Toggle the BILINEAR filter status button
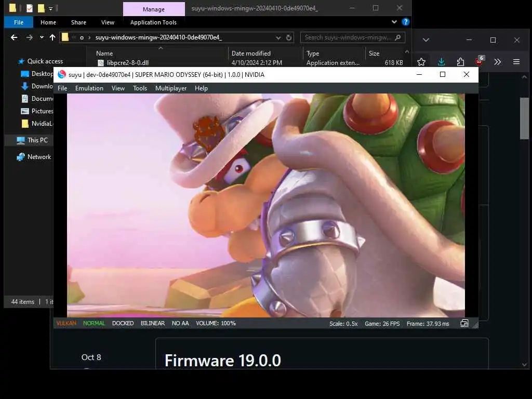Image resolution: width=532 pixels, height=399 pixels. [153, 323]
